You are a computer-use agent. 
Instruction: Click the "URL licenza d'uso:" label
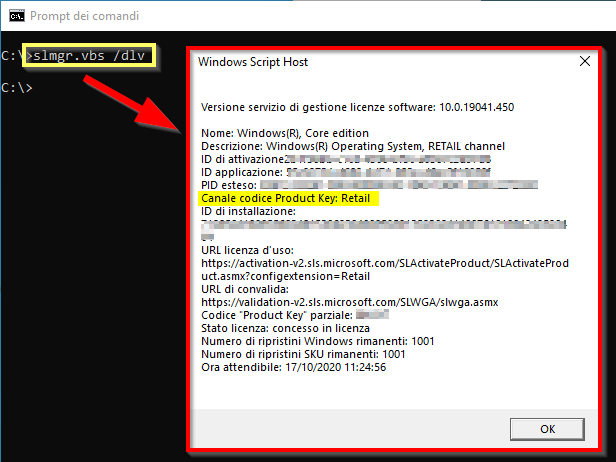(248, 250)
